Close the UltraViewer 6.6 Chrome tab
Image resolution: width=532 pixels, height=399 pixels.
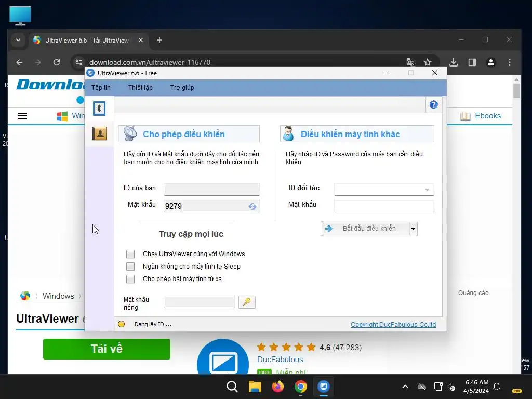coord(141,40)
